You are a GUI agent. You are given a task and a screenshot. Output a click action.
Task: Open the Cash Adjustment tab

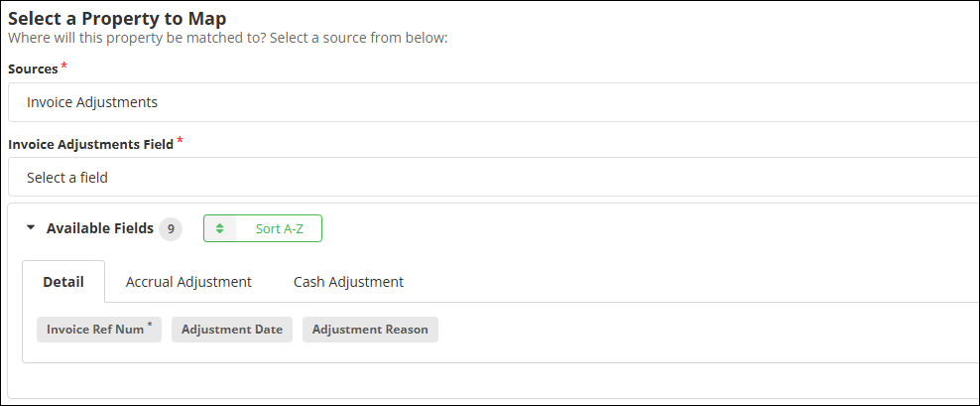[348, 282]
